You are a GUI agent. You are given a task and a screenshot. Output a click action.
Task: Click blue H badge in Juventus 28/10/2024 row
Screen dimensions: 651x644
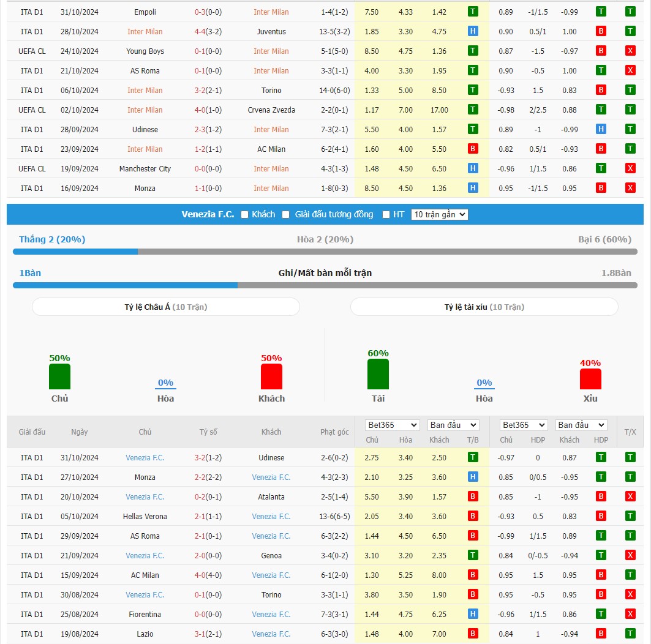[472, 31]
